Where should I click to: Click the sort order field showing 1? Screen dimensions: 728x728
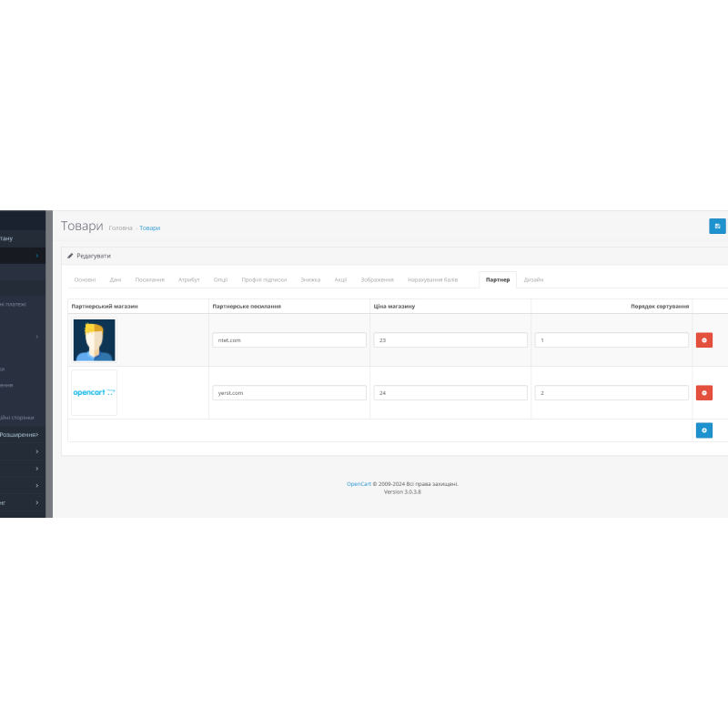tap(612, 340)
